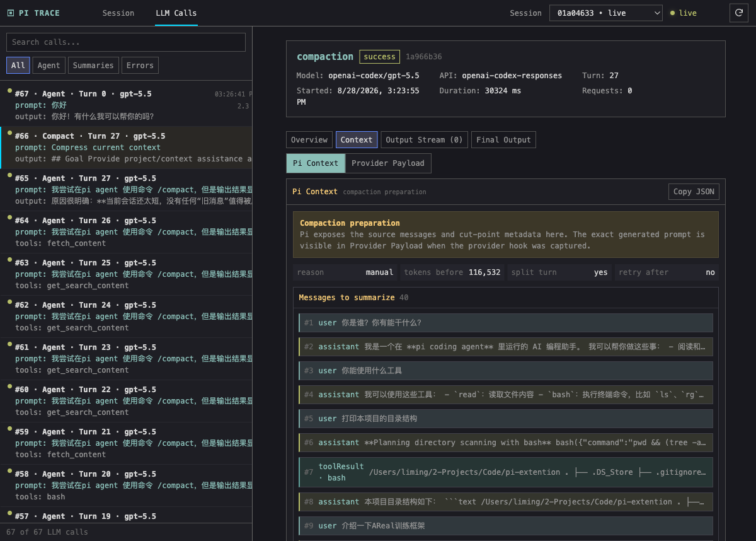Click the Copy JSON button
756x541 pixels.
(x=694, y=192)
